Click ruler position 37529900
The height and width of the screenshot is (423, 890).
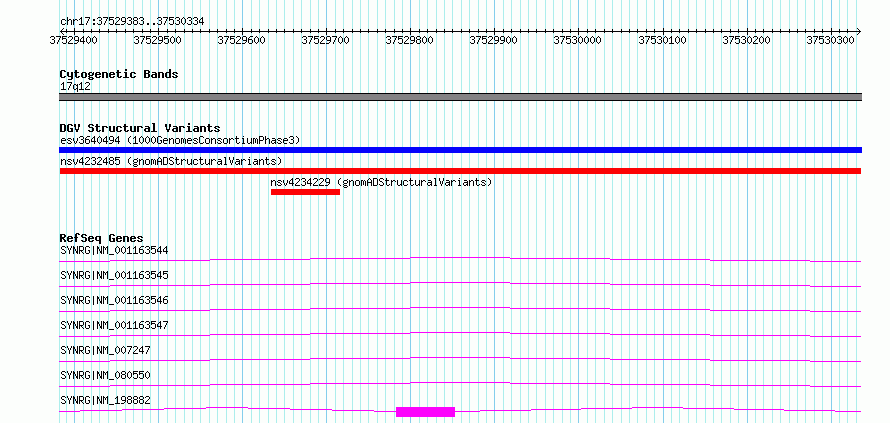pos(493,40)
